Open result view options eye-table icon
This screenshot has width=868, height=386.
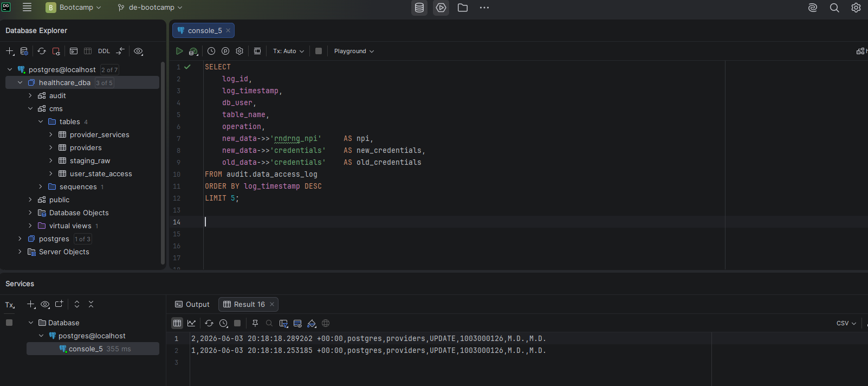pos(297,323)
